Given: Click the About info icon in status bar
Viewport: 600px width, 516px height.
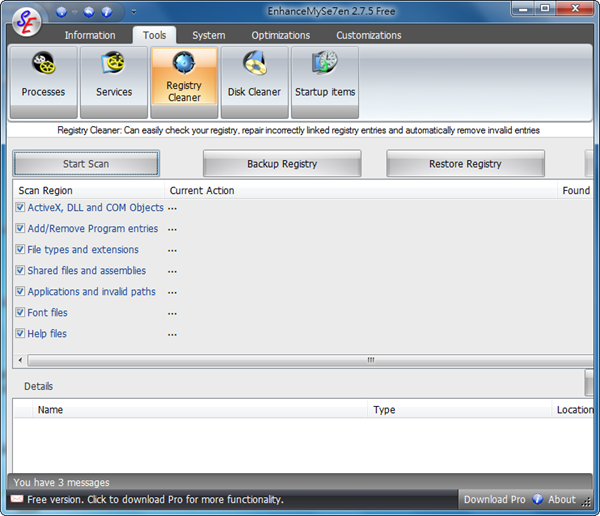Looking at the screenshot, I should pyautogui.click(x=538, y=499).
